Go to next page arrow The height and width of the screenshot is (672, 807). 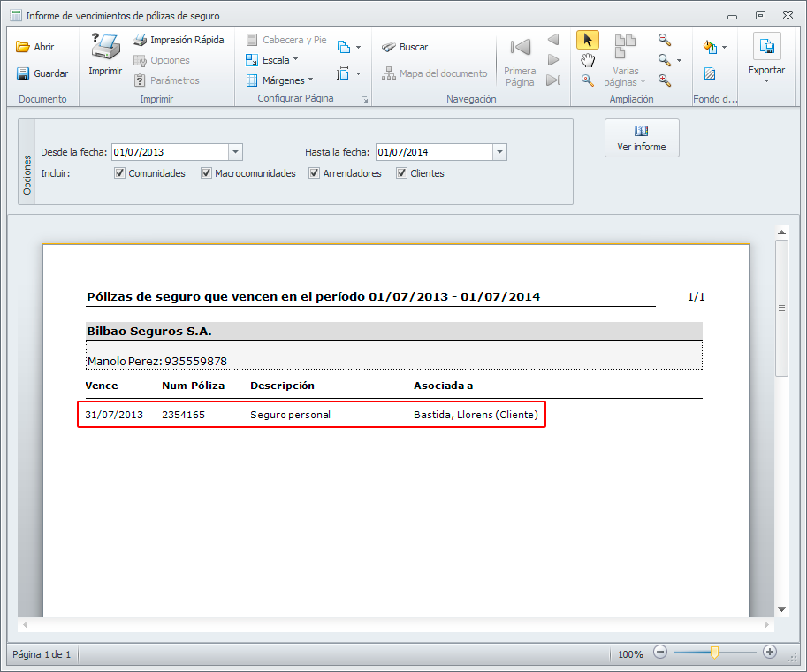point(553,60)
